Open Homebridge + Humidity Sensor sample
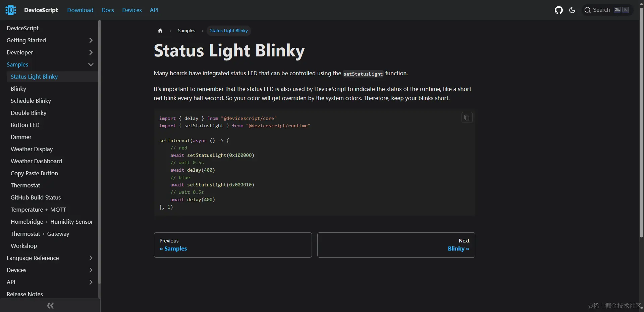644x312 pixels. point(52,222)
